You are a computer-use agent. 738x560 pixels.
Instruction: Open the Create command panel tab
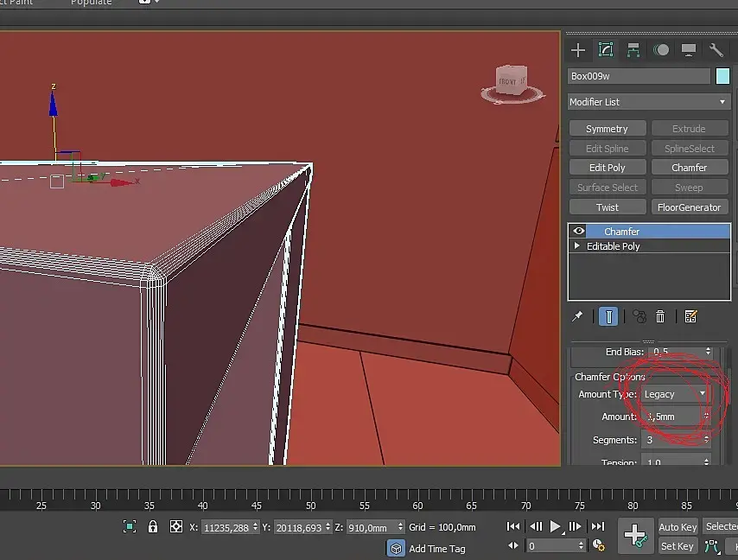578,50
